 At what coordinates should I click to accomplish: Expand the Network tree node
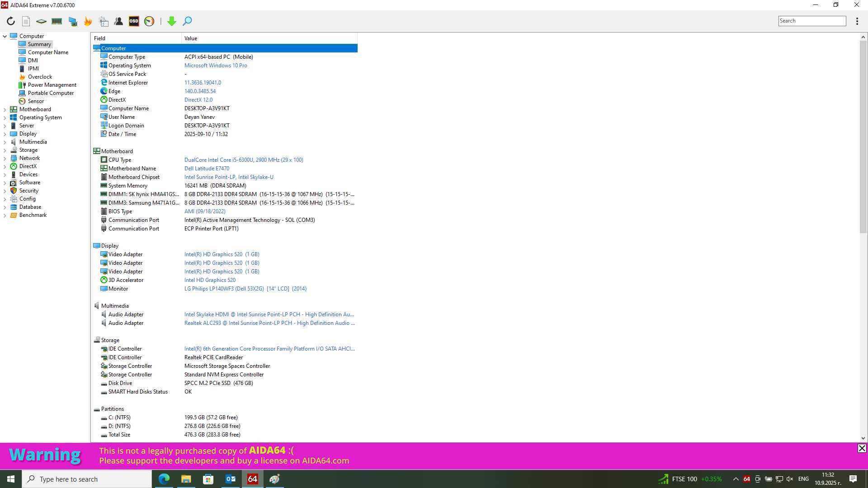pyautogui.click(x=5, y=158)
